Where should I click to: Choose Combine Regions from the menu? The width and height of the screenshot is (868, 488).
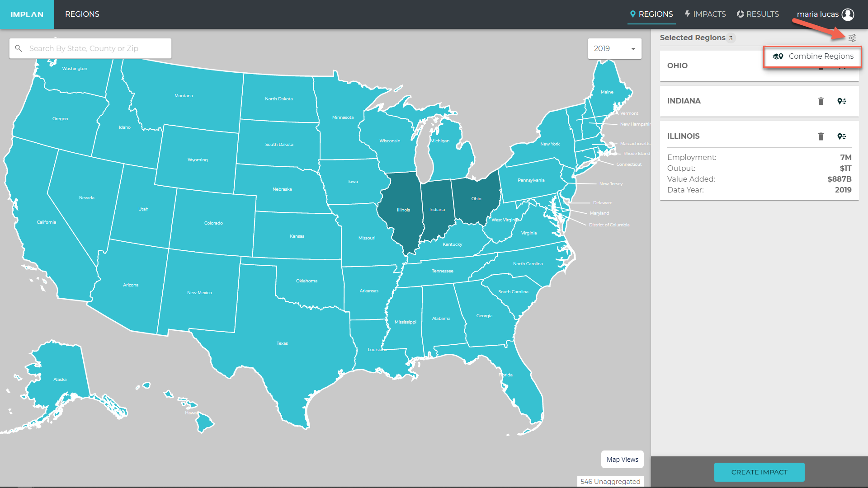[813, 56]
